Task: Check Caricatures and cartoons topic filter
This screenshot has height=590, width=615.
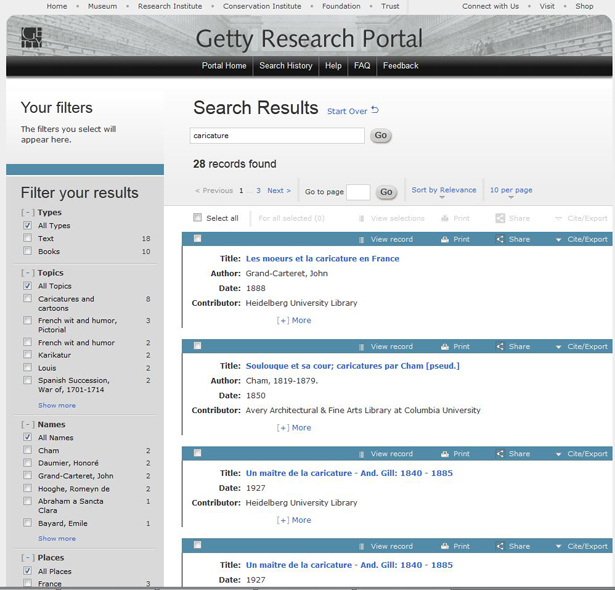Action: pos(27,299)
